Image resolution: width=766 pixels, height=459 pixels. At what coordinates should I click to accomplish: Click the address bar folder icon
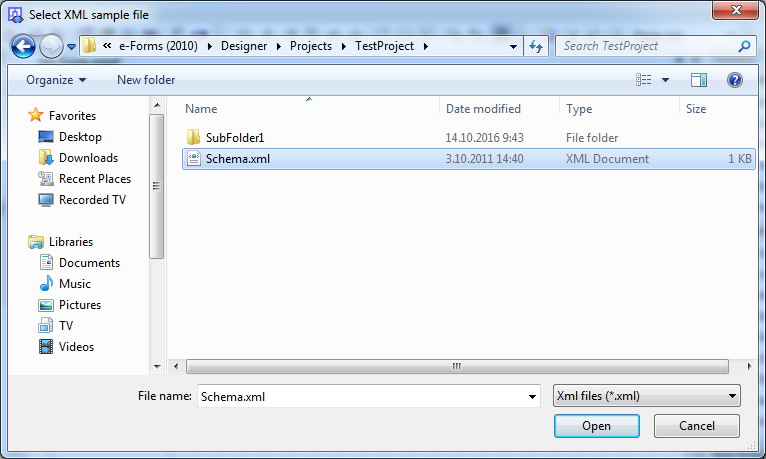point(89,45)
